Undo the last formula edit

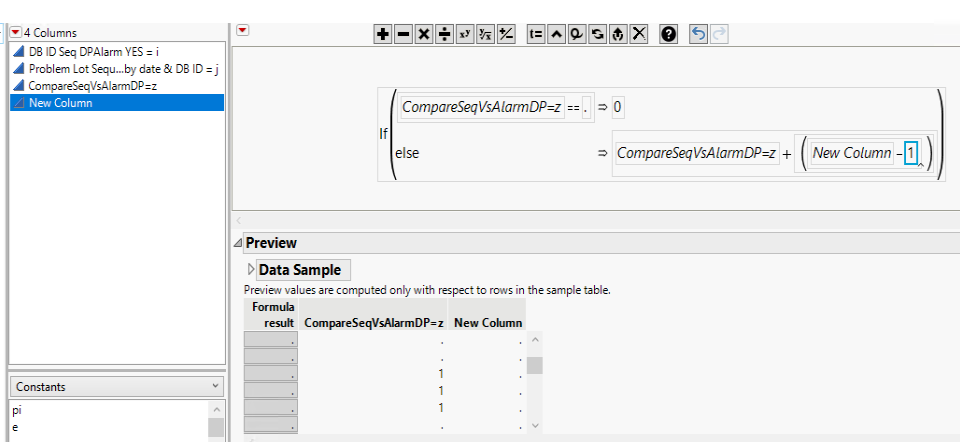(x=699, y=34)
